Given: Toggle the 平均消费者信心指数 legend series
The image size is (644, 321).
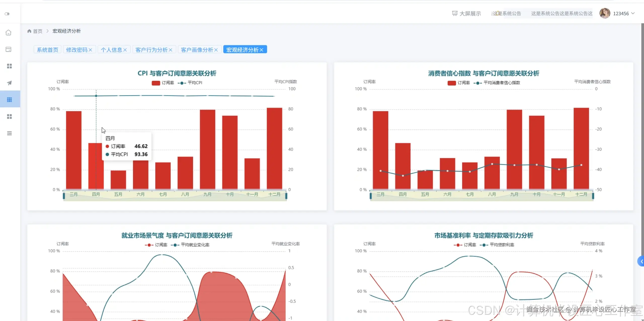Looking at the screenshot, I should pos(497,83).
